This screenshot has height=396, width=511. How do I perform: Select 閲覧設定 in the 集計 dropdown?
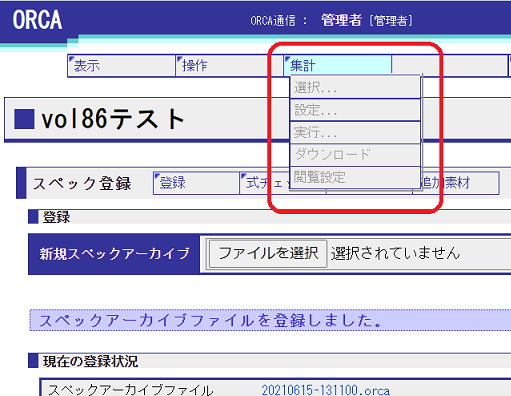point(355,177)
